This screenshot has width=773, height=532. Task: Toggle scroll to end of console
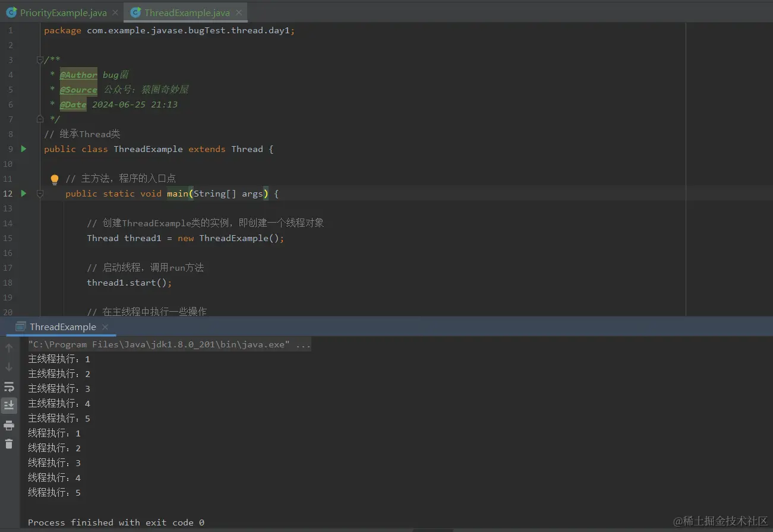(9, 406)
